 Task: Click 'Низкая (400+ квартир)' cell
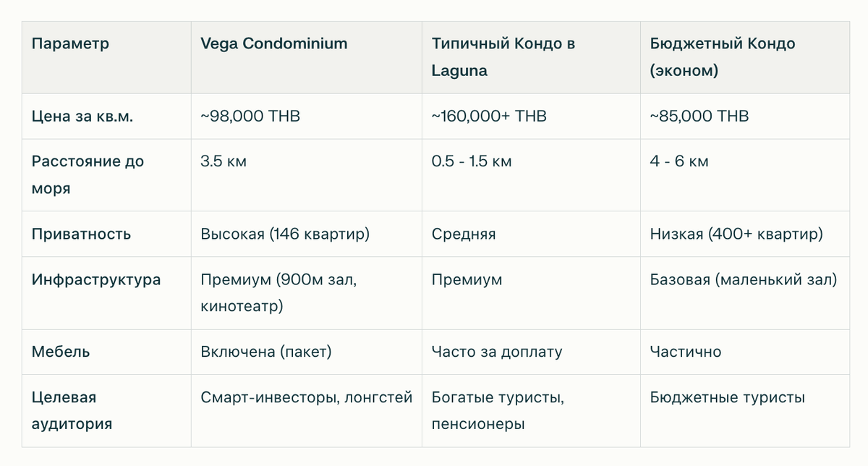click(x=736, y=234)
